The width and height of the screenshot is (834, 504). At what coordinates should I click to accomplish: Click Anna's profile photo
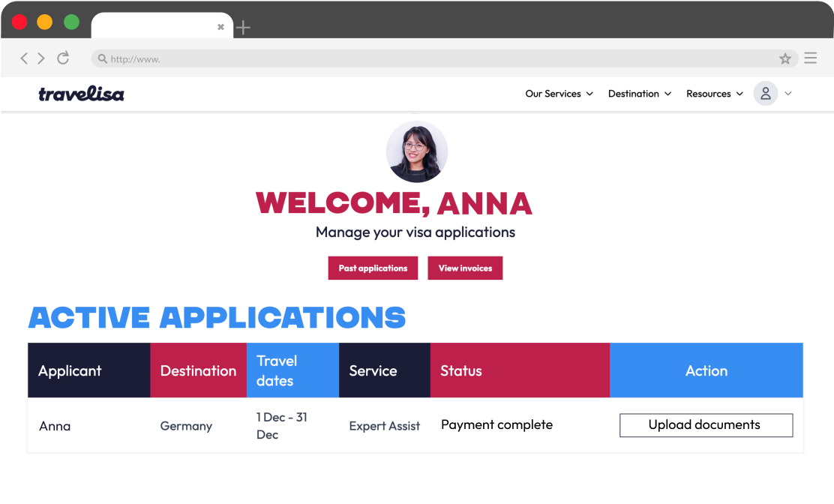coord(417,151)
